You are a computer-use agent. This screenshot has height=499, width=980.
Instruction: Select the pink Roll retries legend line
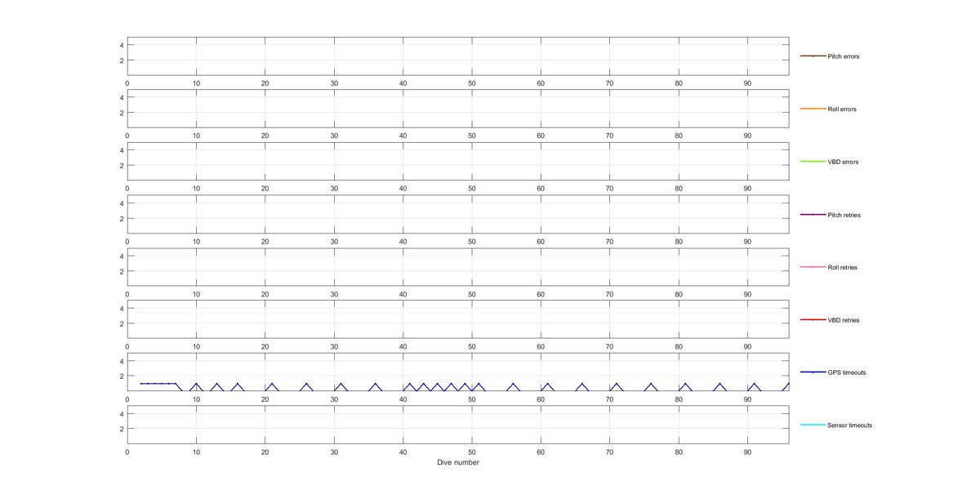pyautogui.click(x=813, y=267)
